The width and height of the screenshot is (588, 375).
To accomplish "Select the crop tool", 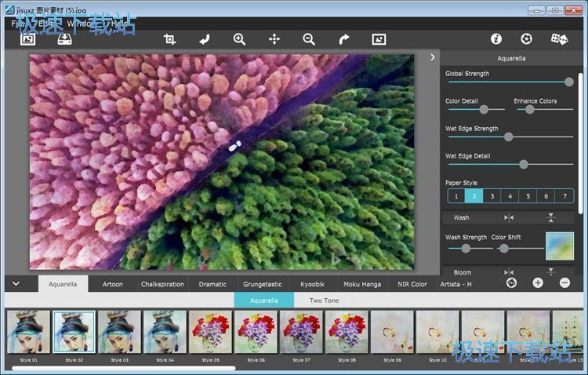I will point(169,39).
